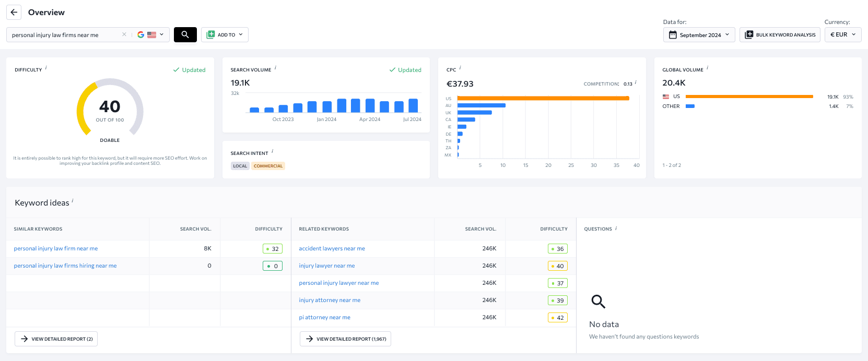Open the Google US search engine selector
The width and height of the screenshot is (868, 361).
point(150,35)
